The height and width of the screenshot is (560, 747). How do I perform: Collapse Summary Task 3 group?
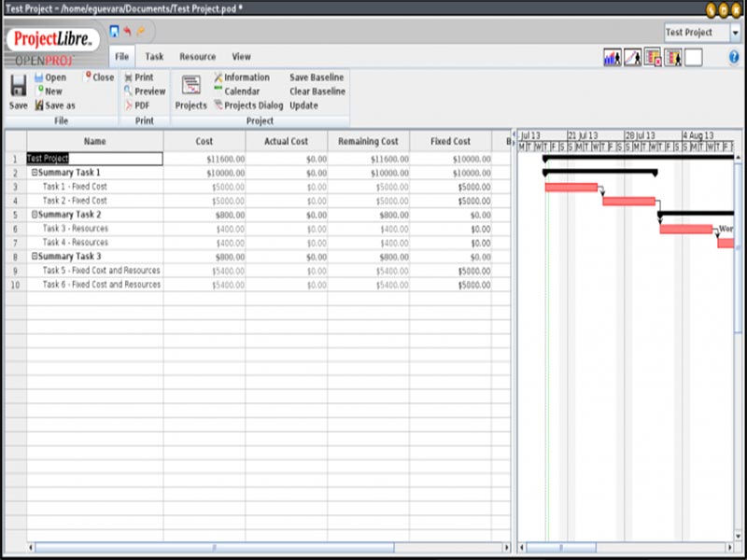[35, 257]
